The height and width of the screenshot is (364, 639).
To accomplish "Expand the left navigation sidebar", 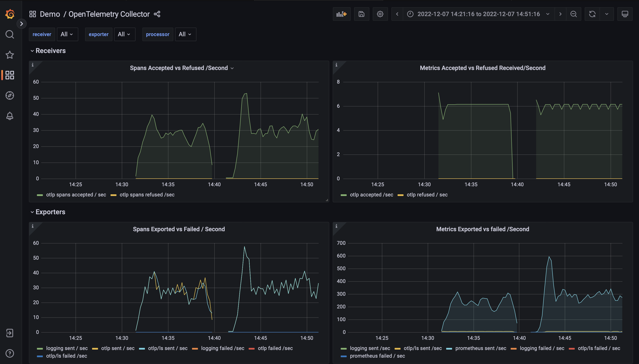I will pyautogui.click(x=22, y=24).
